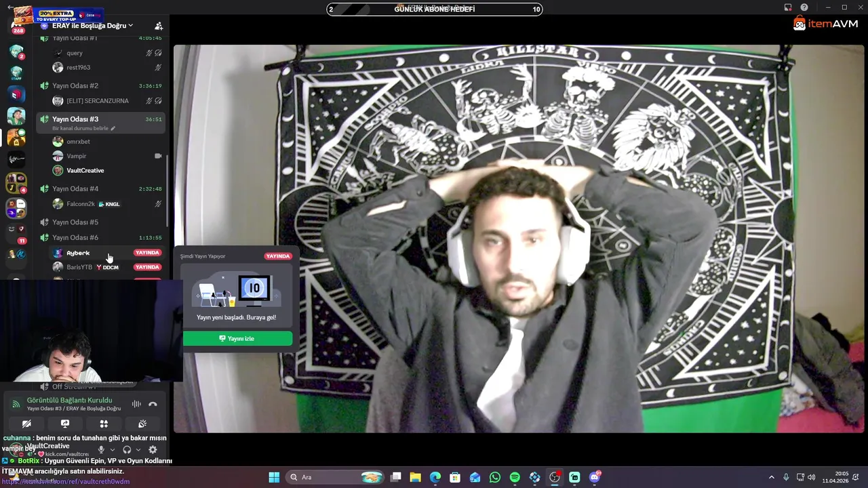This screenshot has height=488, width=868.
Task: Open the red cube server icon in the sidebar
Action: coord(16,94)
